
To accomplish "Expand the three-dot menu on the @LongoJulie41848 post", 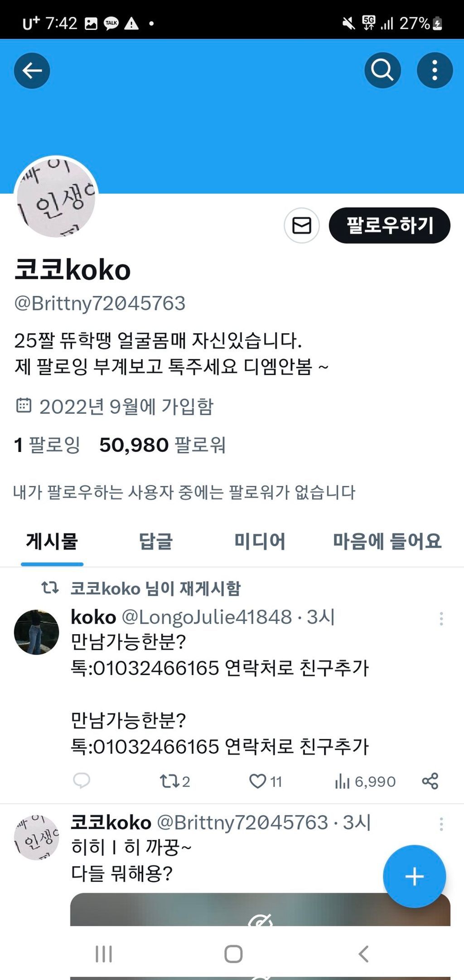I will (x=441, y=619).
